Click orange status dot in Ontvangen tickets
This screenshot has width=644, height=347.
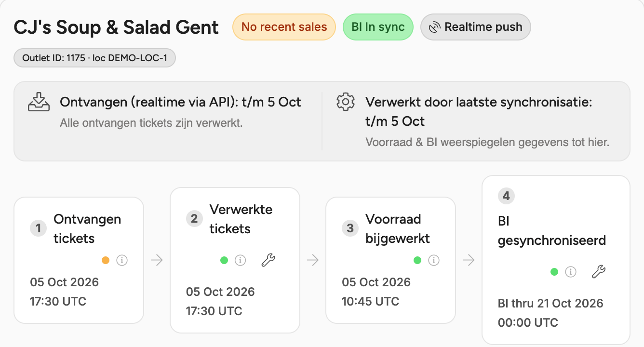tap(106, 260)
